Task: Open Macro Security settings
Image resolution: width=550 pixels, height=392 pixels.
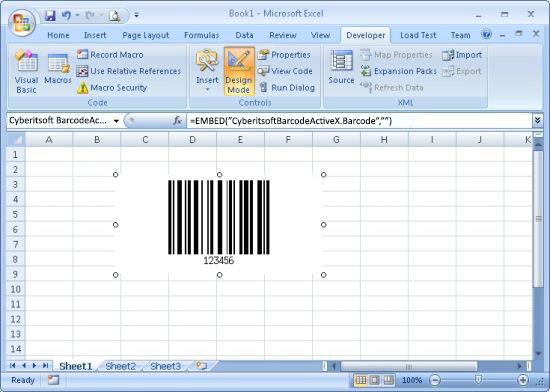Action: click(x=112, y=88)
